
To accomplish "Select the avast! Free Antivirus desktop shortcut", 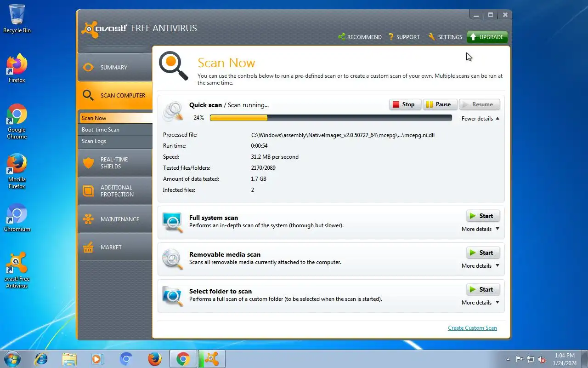I will click(17, 270).
